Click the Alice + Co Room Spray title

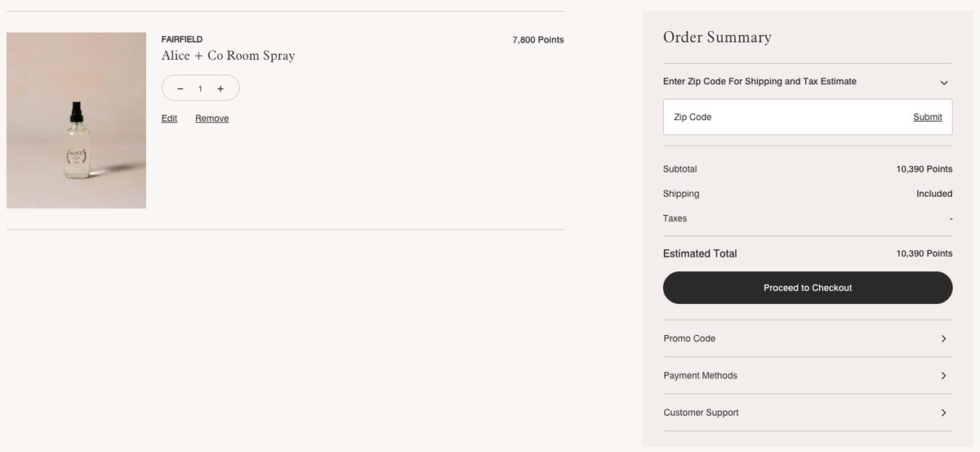[x=228, y=56]
